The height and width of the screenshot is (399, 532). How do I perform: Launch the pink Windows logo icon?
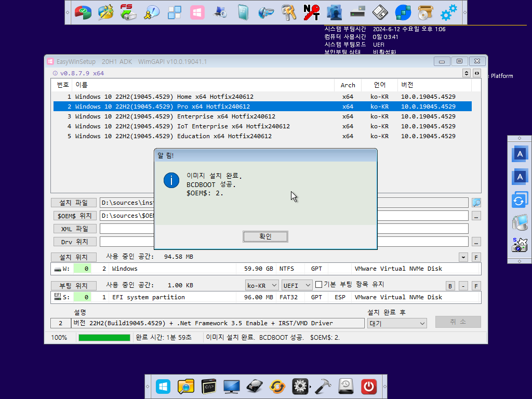pos(197,12)
